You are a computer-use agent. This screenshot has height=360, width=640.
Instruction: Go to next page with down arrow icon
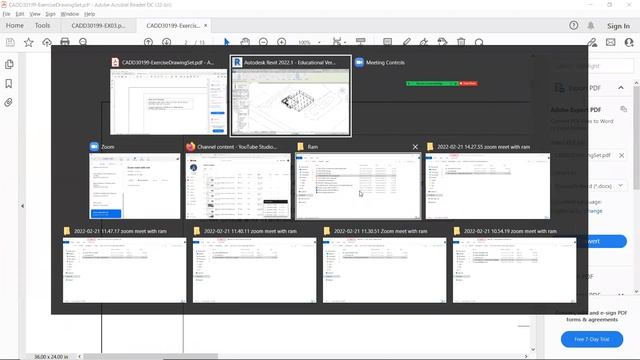pos(167,42)
